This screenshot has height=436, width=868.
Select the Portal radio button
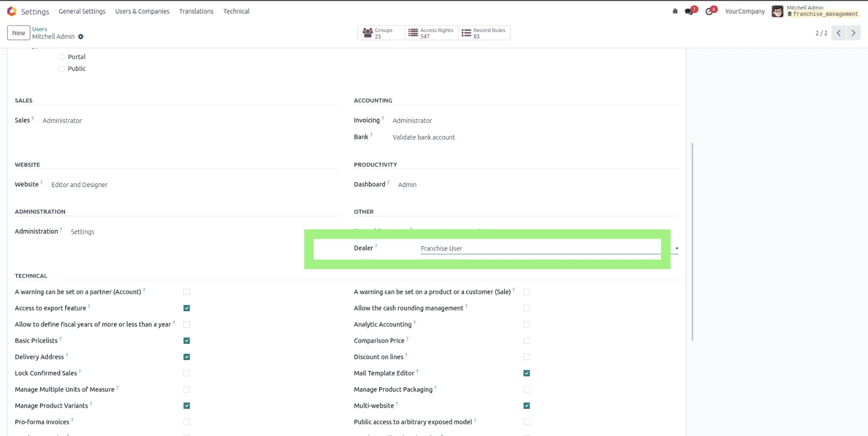tap(61, 57)
